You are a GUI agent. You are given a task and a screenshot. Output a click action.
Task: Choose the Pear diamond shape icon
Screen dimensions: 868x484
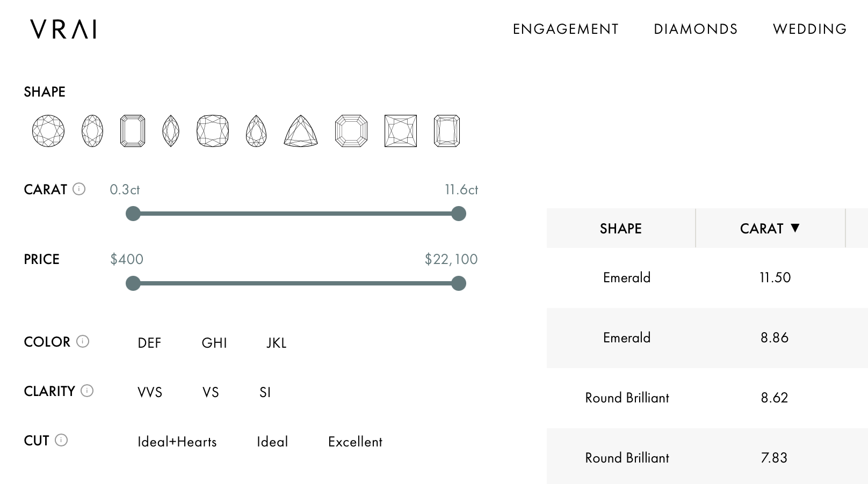click(x=256, y=131)
